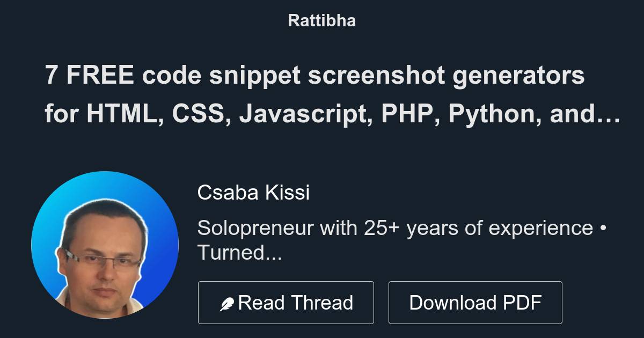Click the second title line mentioning HTML and CSS
The image size is (644, 338).
pyautogui.click(x=333, y=113)
